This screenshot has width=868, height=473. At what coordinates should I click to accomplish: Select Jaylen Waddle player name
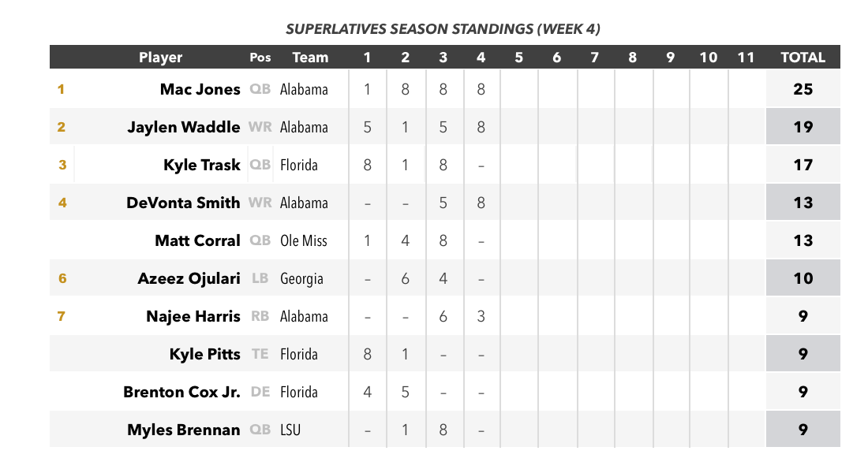pos(184,127)
